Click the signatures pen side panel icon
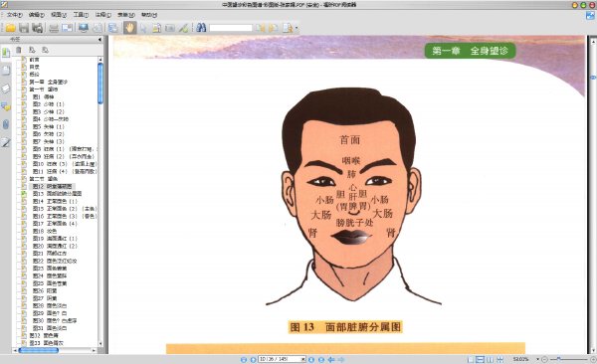This screenshot has height=364, width=597. 6,142
